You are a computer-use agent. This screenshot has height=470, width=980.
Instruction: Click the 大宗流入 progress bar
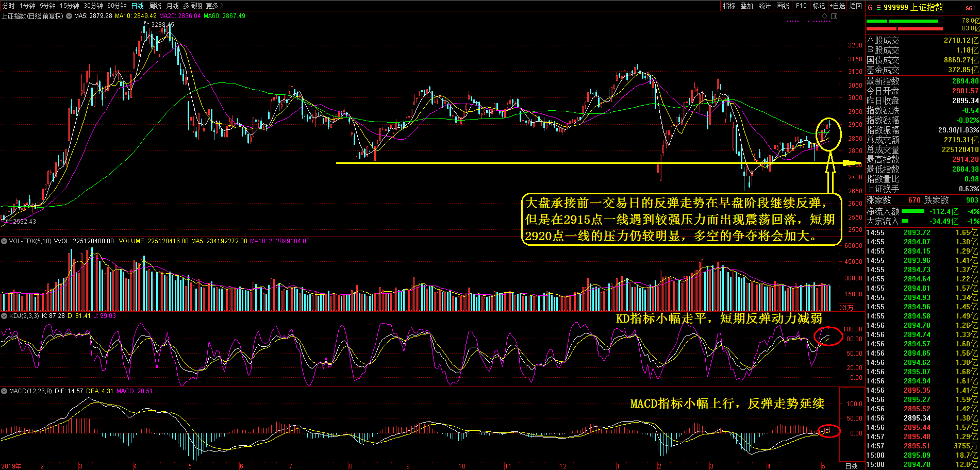tap(905, 221)
